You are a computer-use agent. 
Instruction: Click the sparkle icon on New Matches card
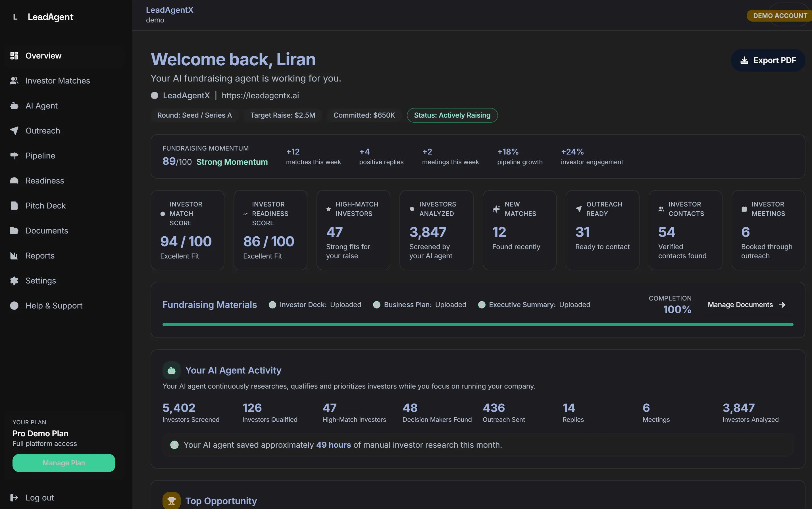[x=496, y=209]
